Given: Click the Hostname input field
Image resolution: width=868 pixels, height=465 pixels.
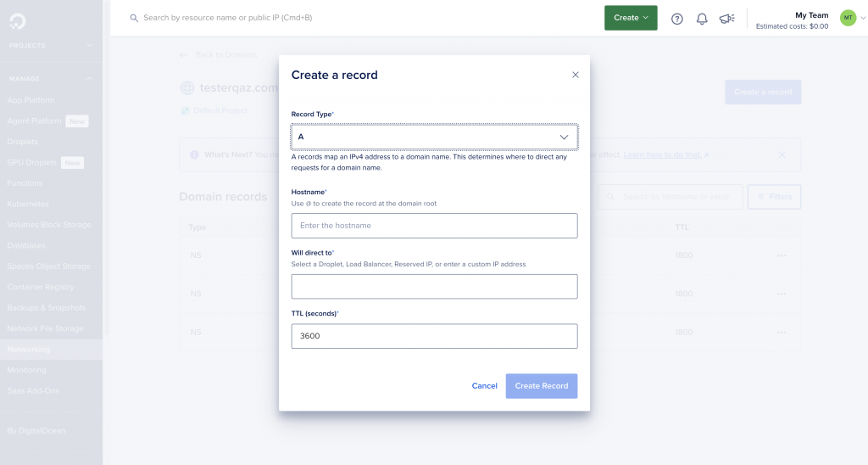Looking at the screenshot, I should point(434,226).
